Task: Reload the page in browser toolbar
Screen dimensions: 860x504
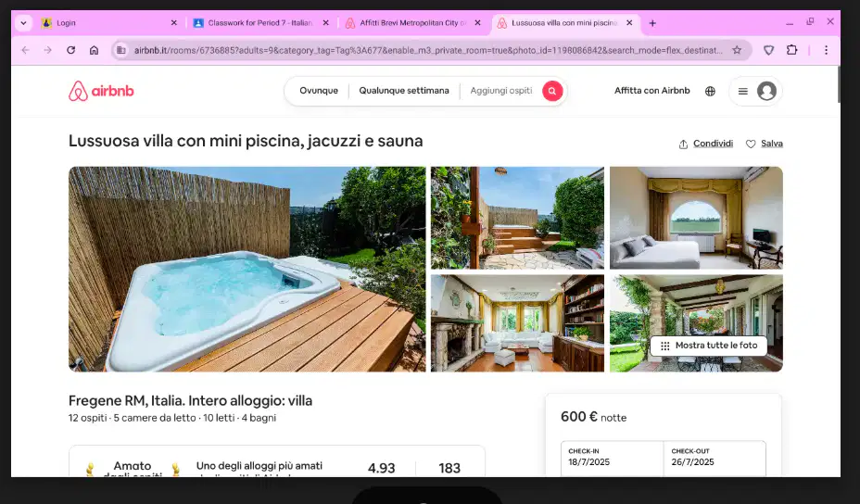Action: click(x=70, y=50)
